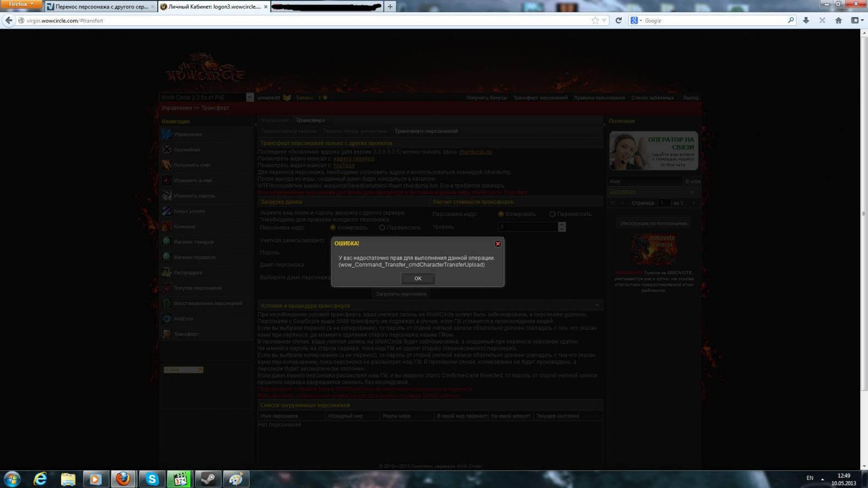Select the Конюшни icon in navigation
Viewport: 868px width, 488px height.
coord(167,226)
